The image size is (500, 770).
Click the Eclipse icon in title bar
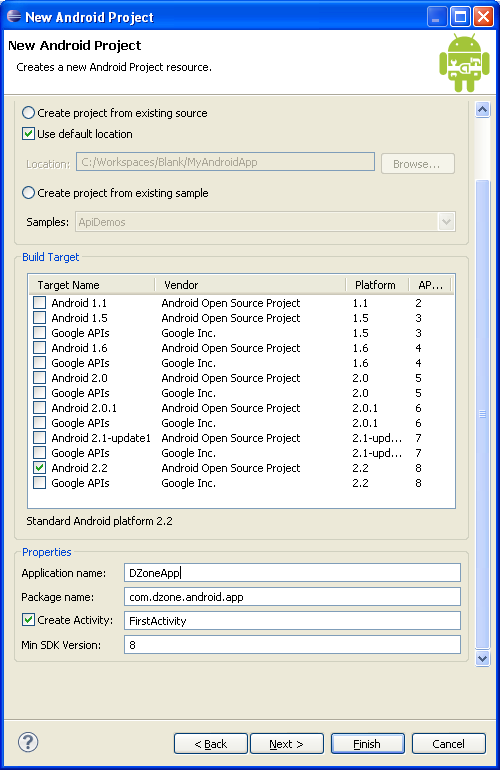click(14, 16)
